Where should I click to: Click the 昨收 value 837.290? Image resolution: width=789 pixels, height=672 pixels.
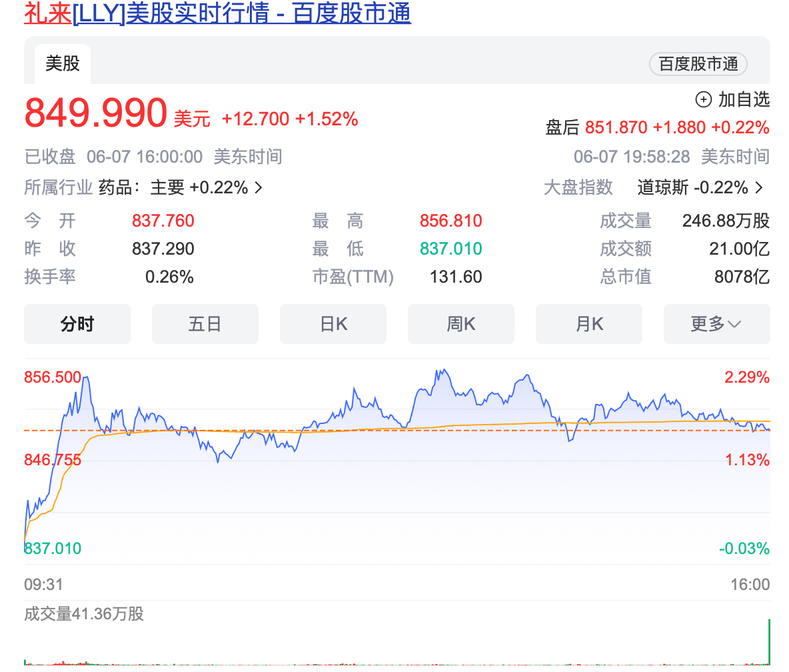pos(163,249)
